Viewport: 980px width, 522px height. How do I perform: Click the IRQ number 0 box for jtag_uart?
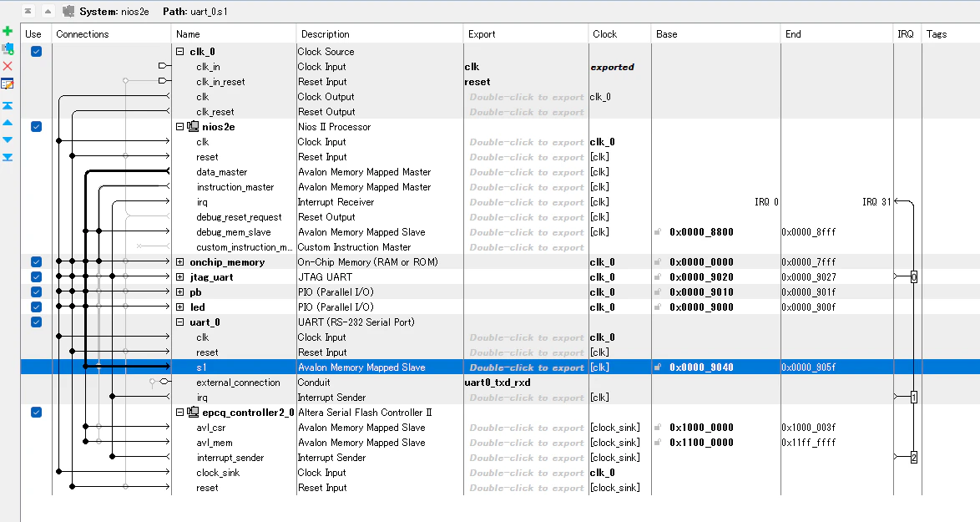(914, 277)
